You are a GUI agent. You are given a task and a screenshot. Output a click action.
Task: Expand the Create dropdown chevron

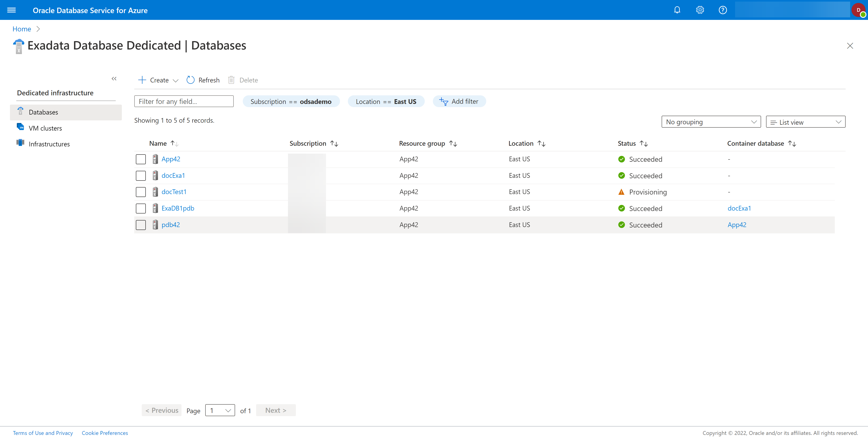(176, 80)
